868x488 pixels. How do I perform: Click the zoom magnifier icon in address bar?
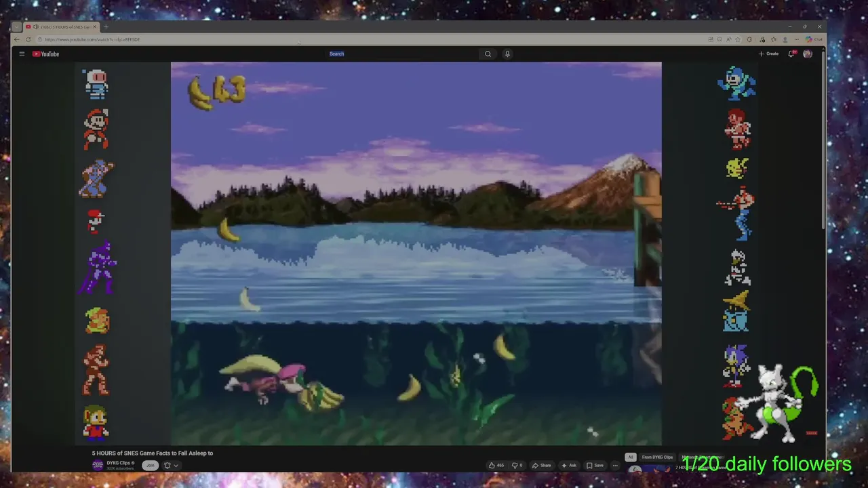[x=719, y=39]
